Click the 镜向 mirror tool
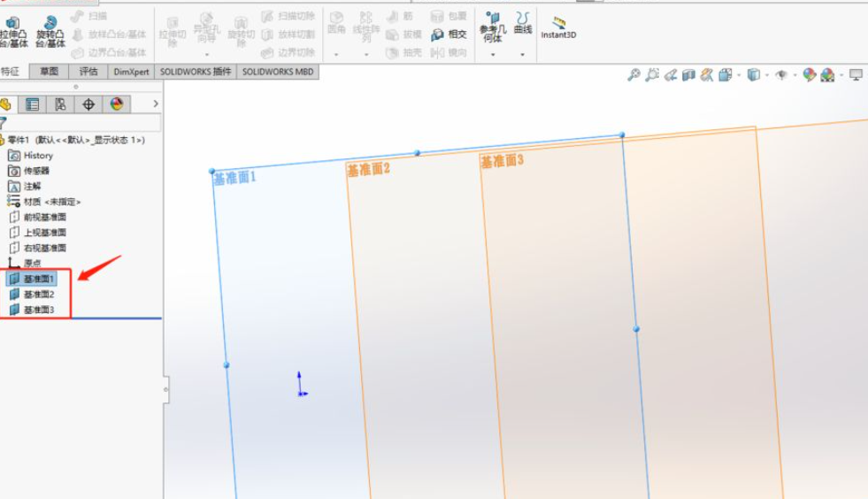 pos(449,52)
